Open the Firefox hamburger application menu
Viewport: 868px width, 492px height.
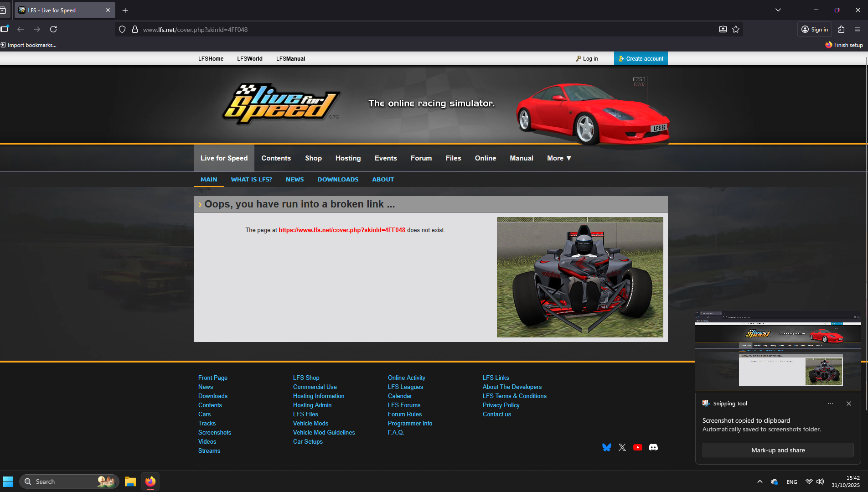[x=858, y=29]
